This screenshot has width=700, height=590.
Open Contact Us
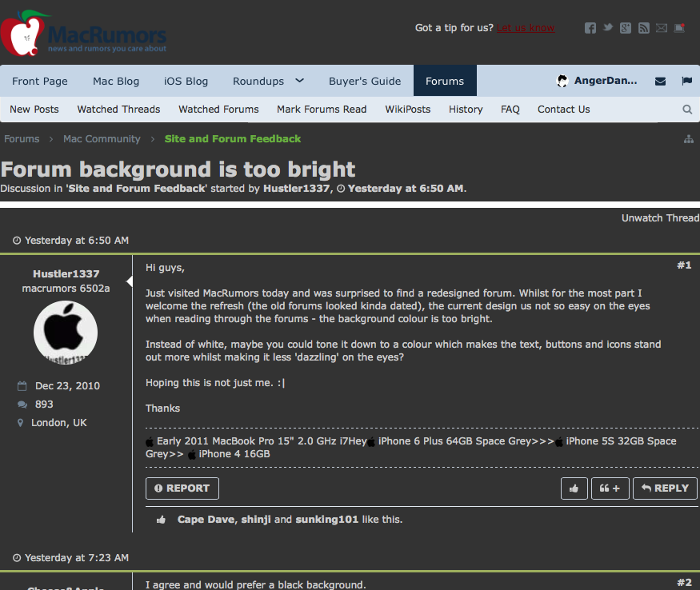point(563,110)
